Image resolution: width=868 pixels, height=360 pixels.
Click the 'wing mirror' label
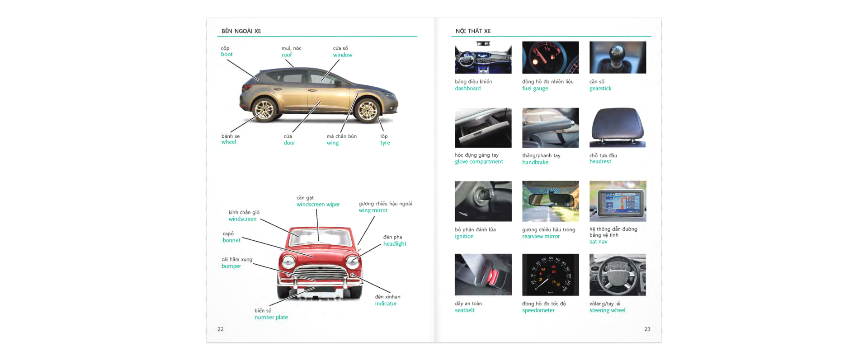373,210
